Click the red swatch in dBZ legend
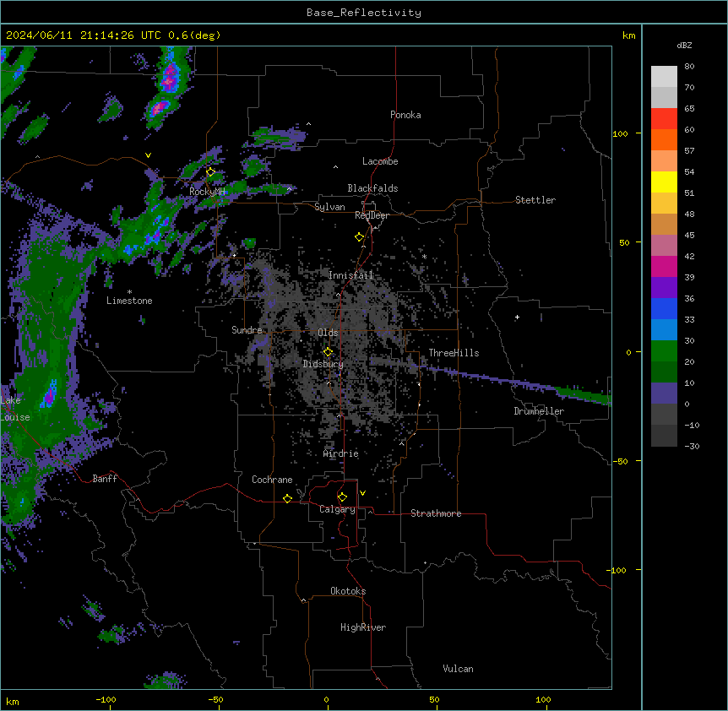The width and height of the screenshot is (728, 711). coord(664,118)
